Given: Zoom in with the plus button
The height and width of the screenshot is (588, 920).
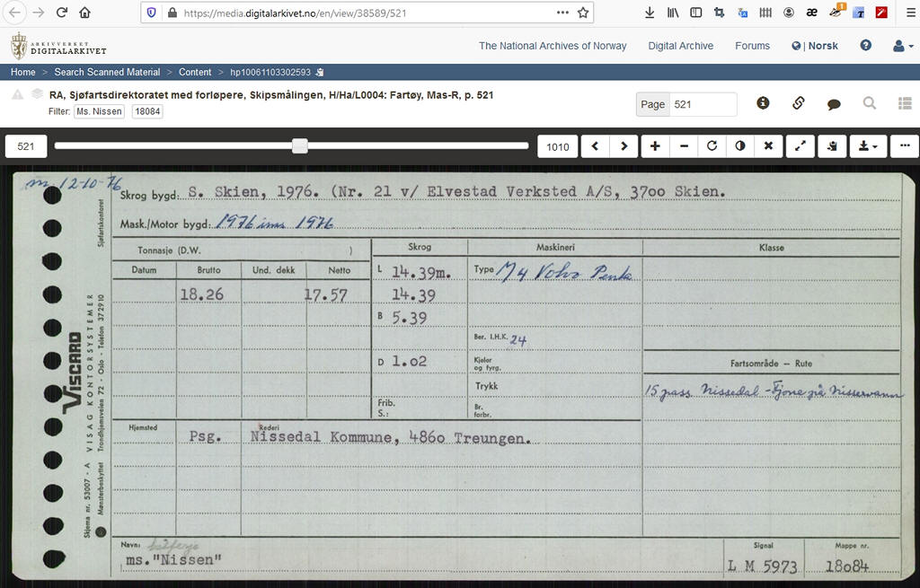Looking at the screenshot, I should tap(655, 146).
